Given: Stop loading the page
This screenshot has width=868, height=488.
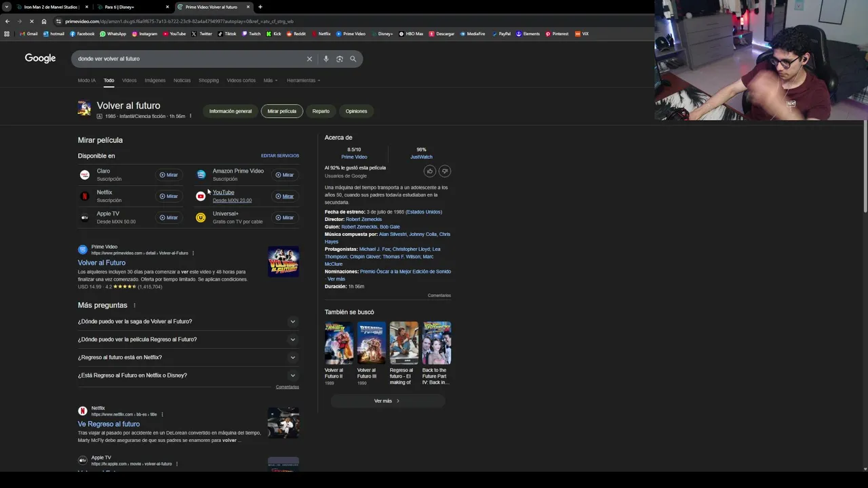Looking at the screenshot, I should click(x=32, y=21).
